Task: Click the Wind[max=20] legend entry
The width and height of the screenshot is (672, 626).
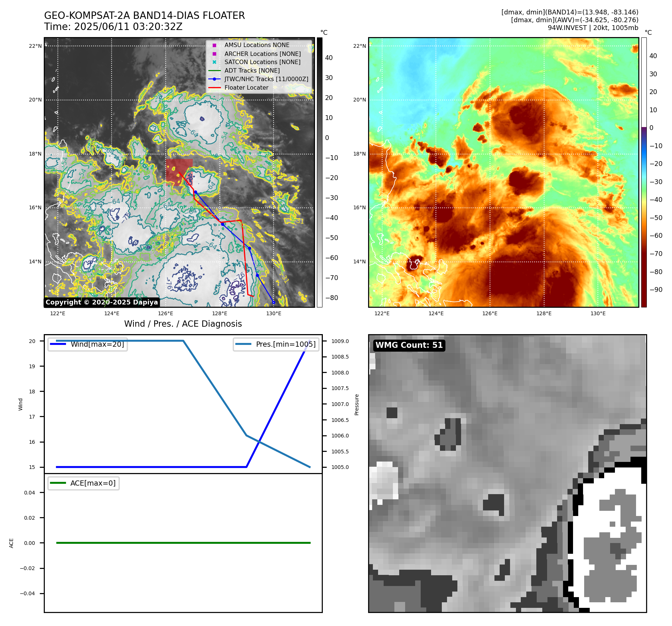Action: [88, 344]
